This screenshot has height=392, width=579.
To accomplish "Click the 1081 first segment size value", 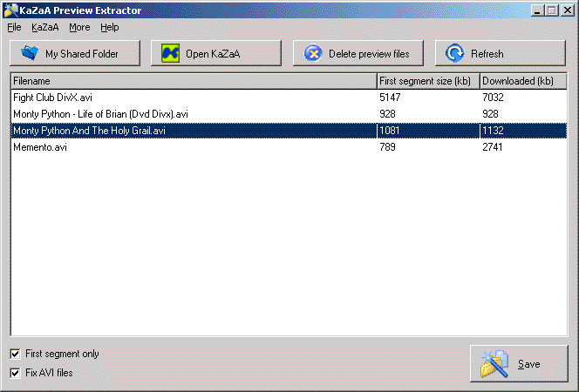I will (x=390, y=131).
